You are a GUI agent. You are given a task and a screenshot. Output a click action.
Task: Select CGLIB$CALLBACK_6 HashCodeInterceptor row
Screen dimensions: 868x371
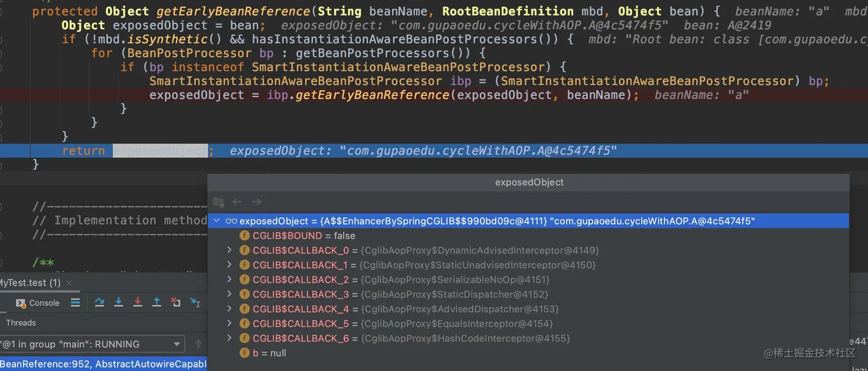coord(528,338)
